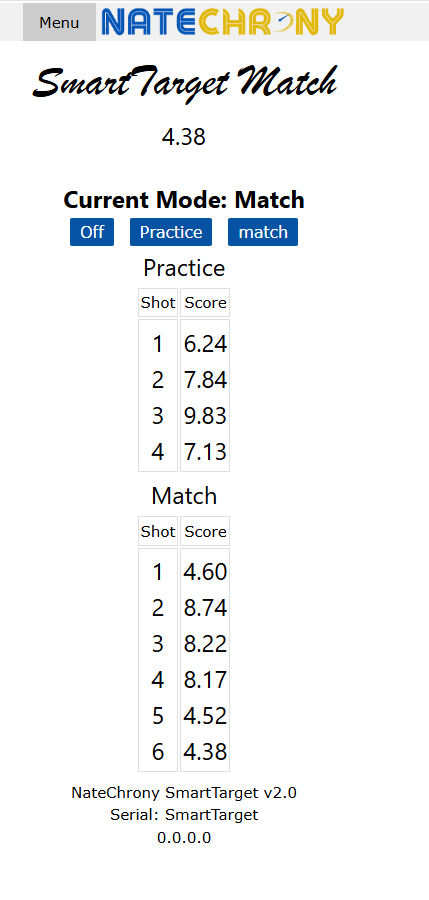Click practice score 6.24

(205, 344)
